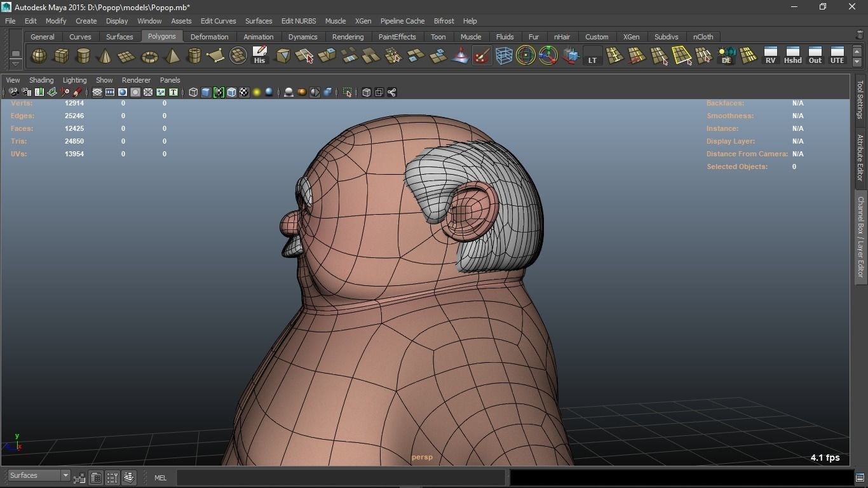Toggle smooth shade all display
Image resolution: width=868 pixels, height=488 pixels.
[x=206, y=93]
